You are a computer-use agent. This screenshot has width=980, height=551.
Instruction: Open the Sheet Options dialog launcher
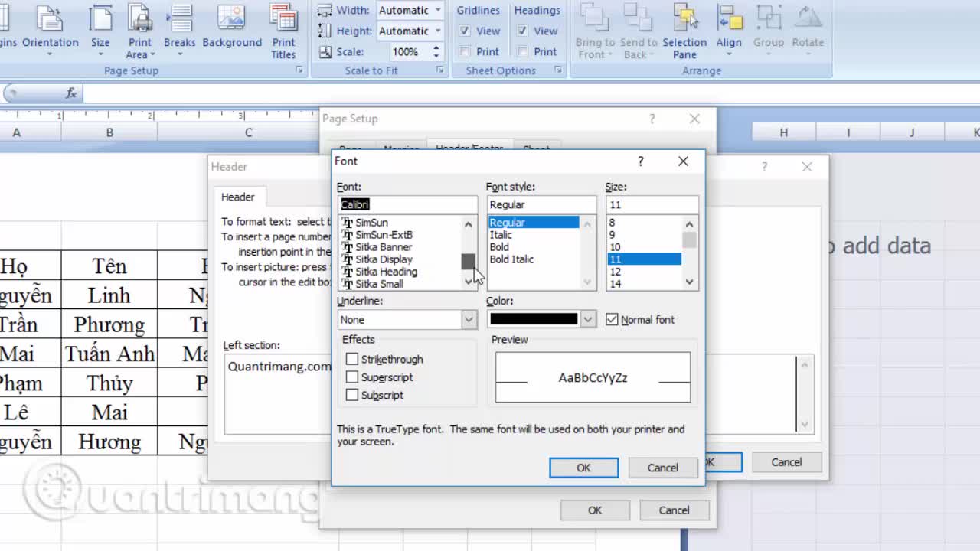558,70
